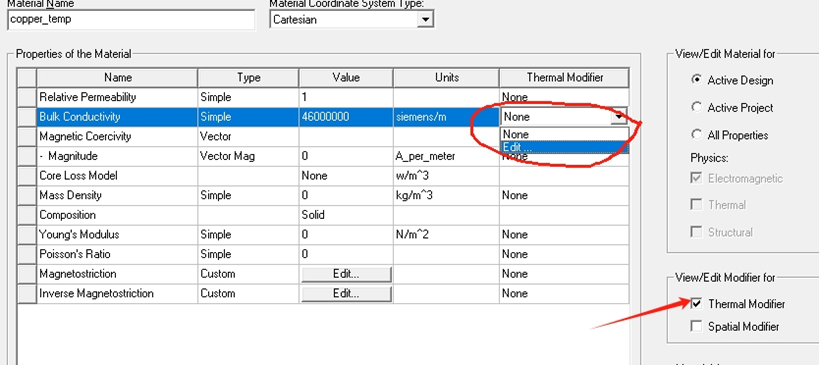
Task: Select the Active Project radio button
Action: pyautogui.click(x=696, y=107)
